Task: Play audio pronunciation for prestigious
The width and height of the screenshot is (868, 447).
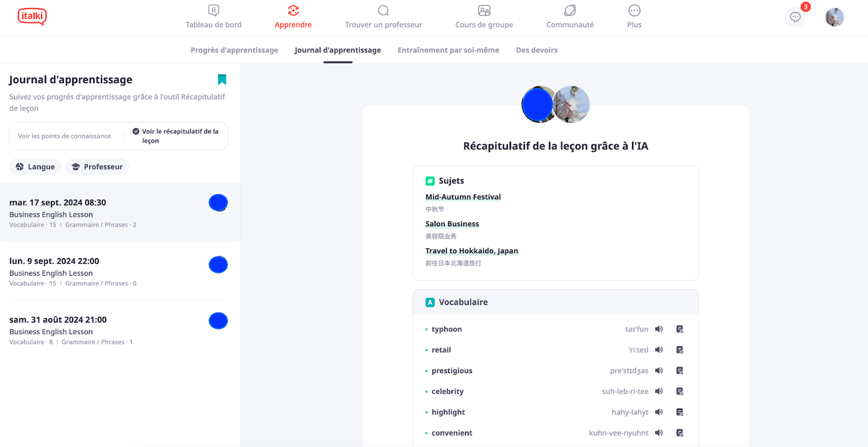Action: pos(659,371)
